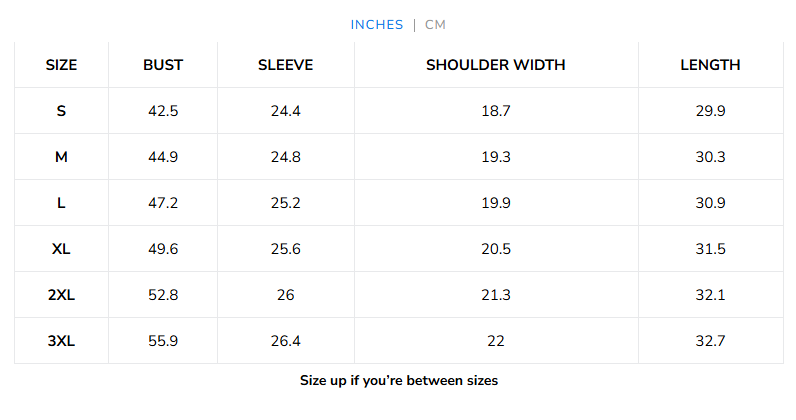This screenshot has width=796, height=420.
Task: Click bust value 42.5 for size S
Action: (x=163, y=111)
